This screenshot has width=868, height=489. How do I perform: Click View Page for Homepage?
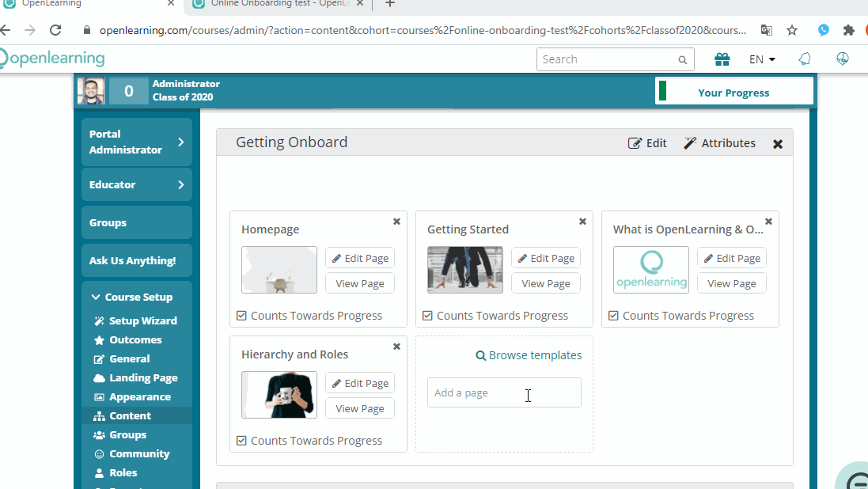pyautogui.click(x=360, y=283)
